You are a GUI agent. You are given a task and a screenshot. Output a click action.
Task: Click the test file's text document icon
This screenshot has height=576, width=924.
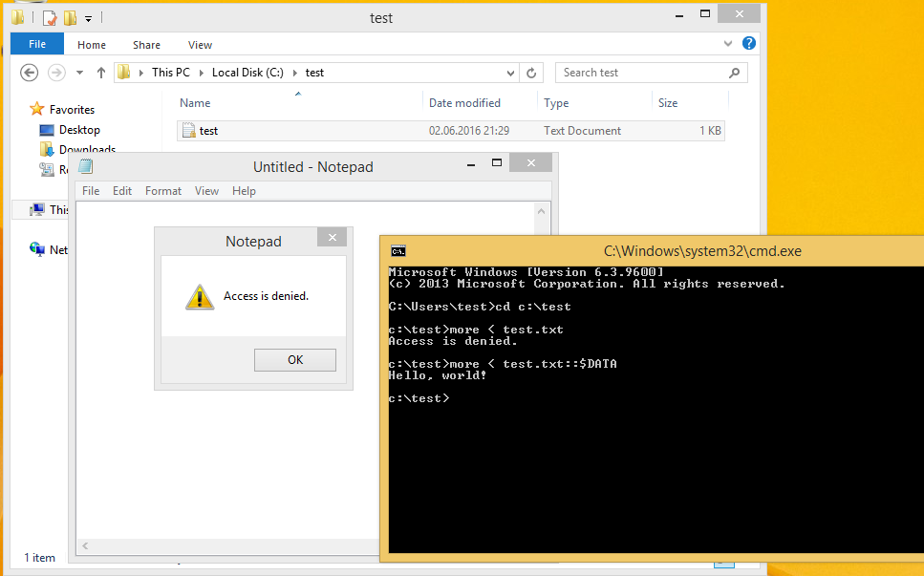coord(188,130)
